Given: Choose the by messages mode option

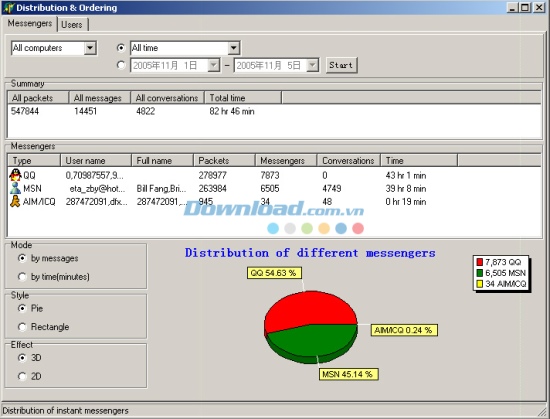Looking at the screenshot, I should tap(22, 258).
